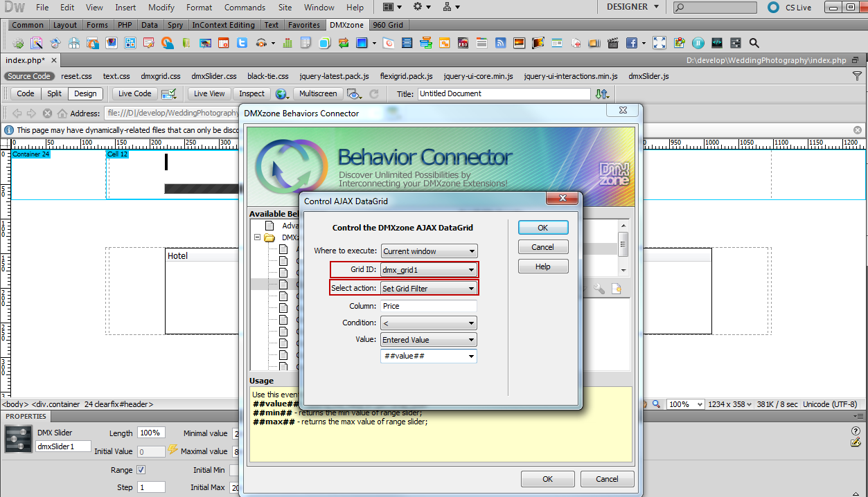The height and width of the screenshot is (497, 868).
Task: Toggle Inspect mode
Action: [251, 93]
